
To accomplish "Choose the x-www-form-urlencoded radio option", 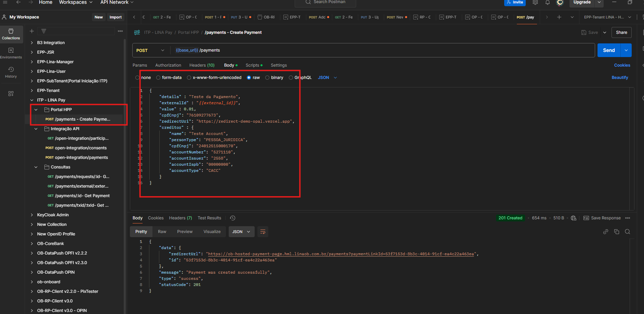I will 189,78.
